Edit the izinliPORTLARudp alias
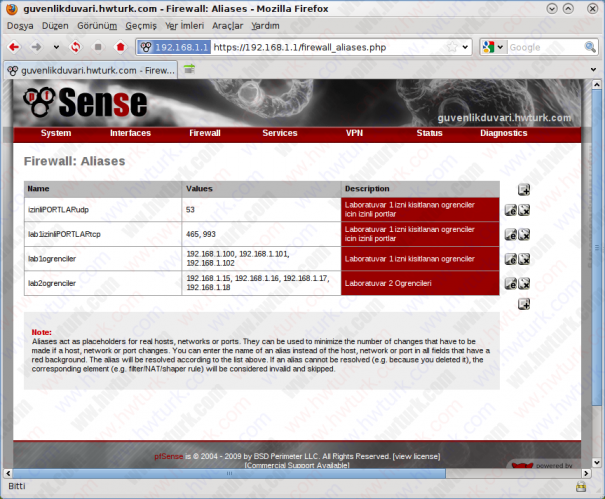The height and width of the screenshot is (499, 605). tap(510, 210)
